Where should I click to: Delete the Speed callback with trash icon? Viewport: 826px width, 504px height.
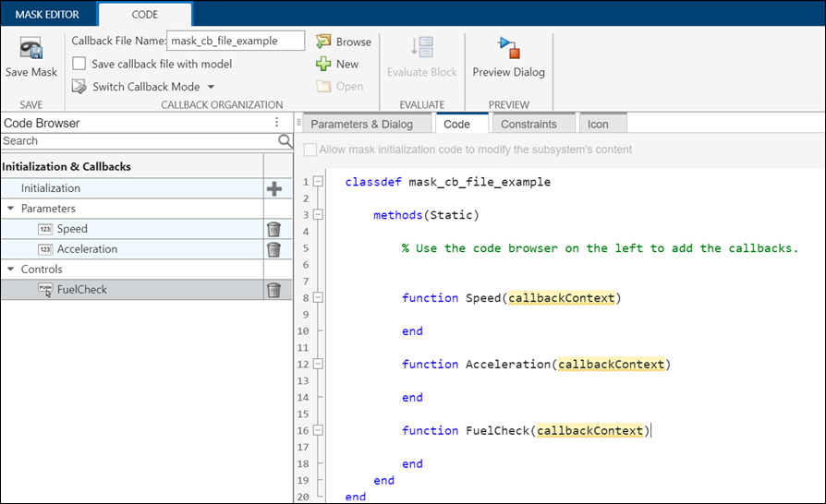click(x=273, y=230)
